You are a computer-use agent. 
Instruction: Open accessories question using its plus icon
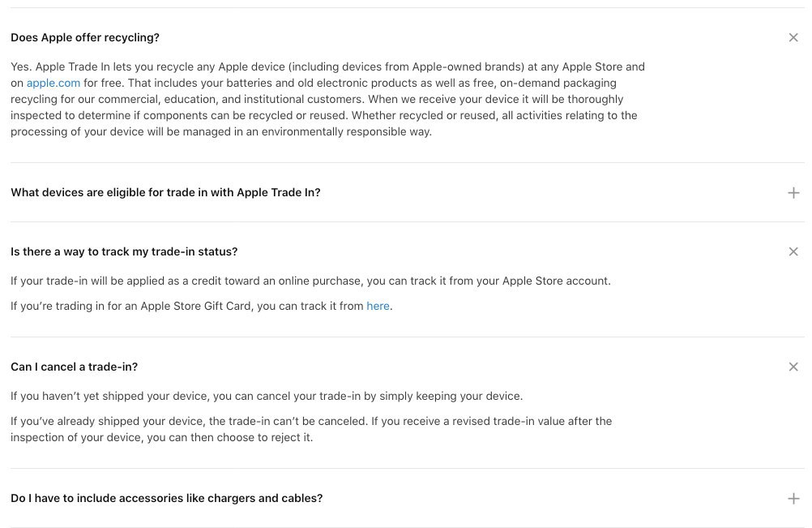[x=793, y=499]
